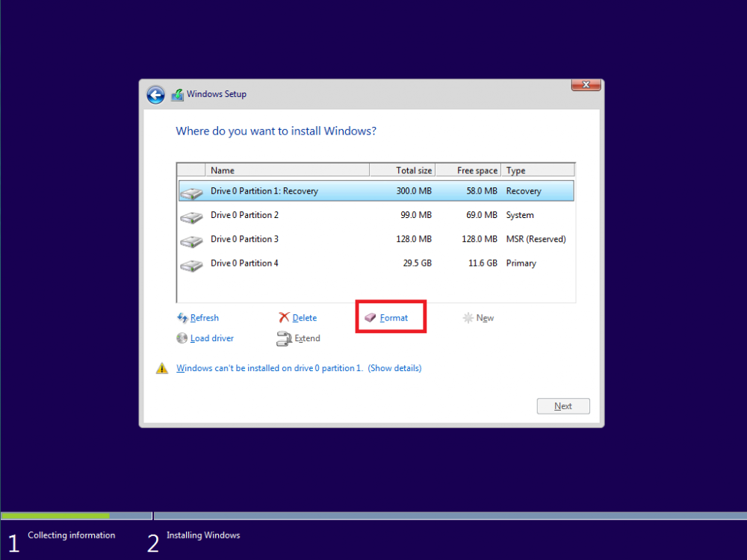Select Drive 0 Partition 3 row
This screenshot has height=560, width=747.
click(376, 239)
